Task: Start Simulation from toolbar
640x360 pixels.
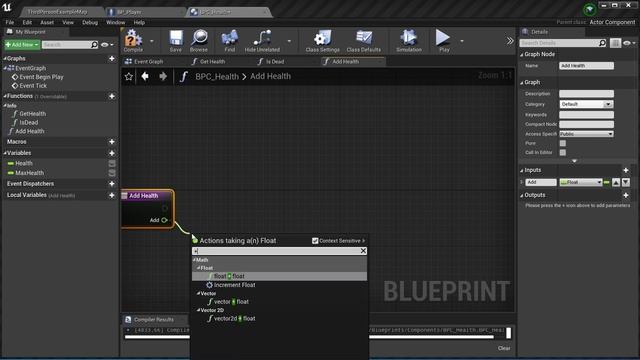Action: pyautogui.click(x=409, y=40)
